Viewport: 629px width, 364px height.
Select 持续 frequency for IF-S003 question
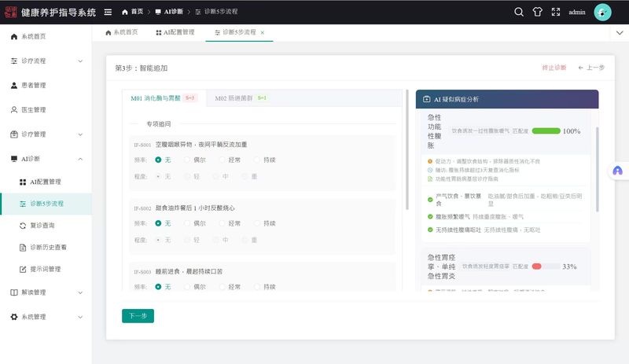click(x=257, y=286)
